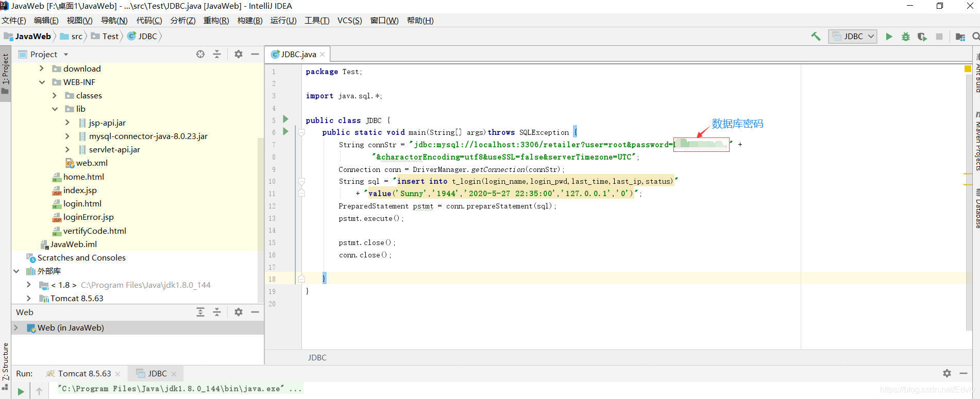This screenshot has width=980, height=399.
Task: Open Project panel settings gear
Action: tap(239, 54)
